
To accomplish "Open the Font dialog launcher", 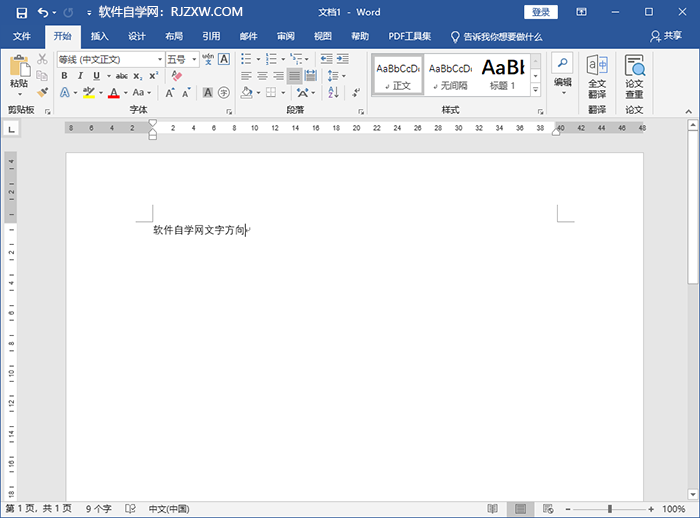I will (229, 111).
